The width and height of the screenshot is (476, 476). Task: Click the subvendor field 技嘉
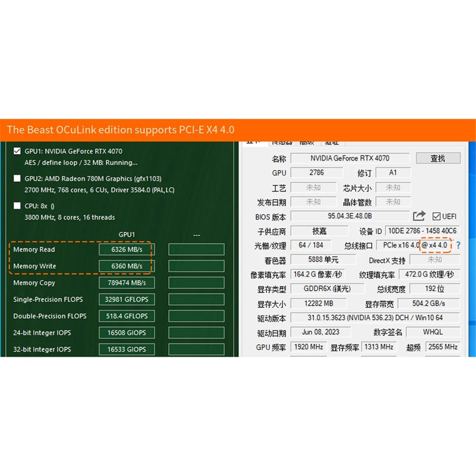(x=319, y=231)
